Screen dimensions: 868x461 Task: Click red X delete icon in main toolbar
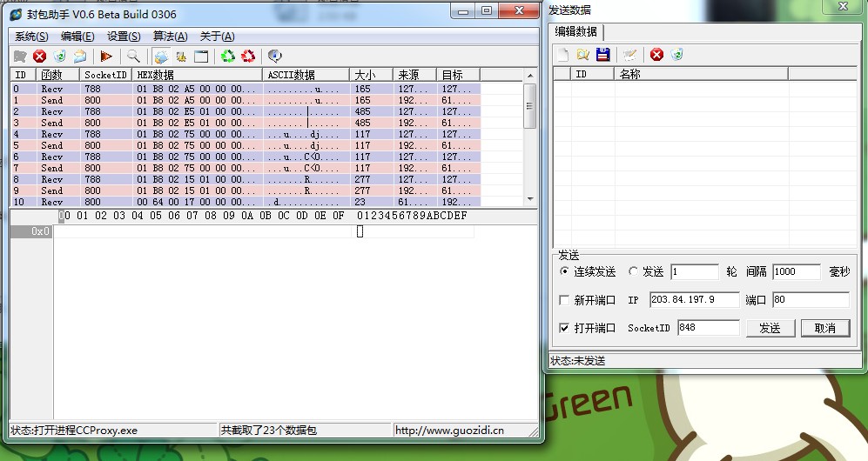[x=39, y=56]
